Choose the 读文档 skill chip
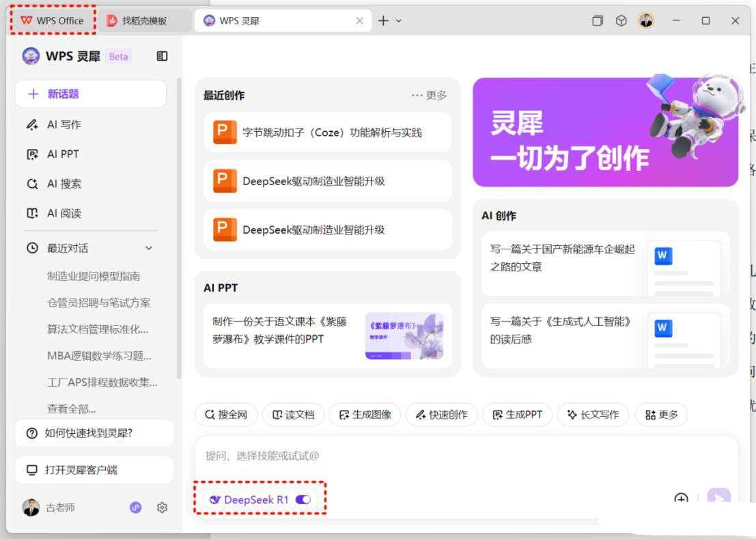The width and height of the screenshot is (756, 539). [293, 415]
